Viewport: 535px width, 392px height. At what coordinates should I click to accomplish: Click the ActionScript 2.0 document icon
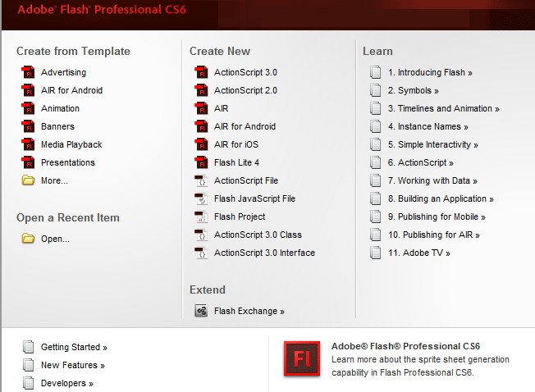point(201,90)
